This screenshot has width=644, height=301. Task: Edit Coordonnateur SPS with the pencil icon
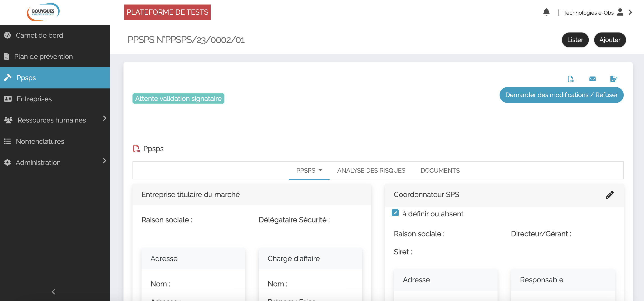pos(610,195)
